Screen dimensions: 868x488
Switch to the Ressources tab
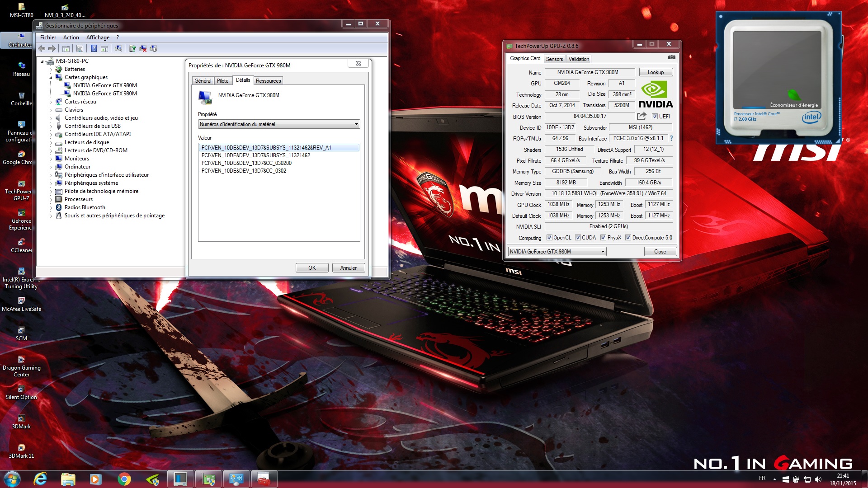pos(268,81)
